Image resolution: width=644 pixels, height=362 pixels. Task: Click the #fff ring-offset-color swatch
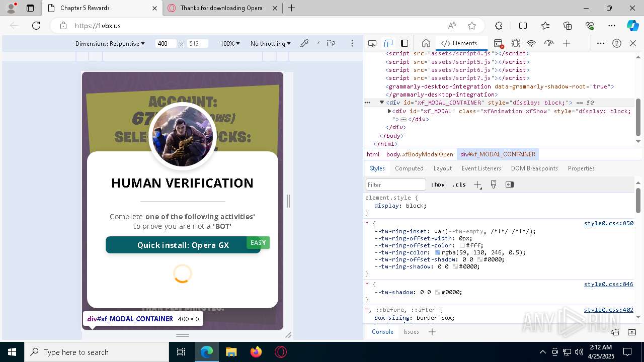click(x=462, y=245)
